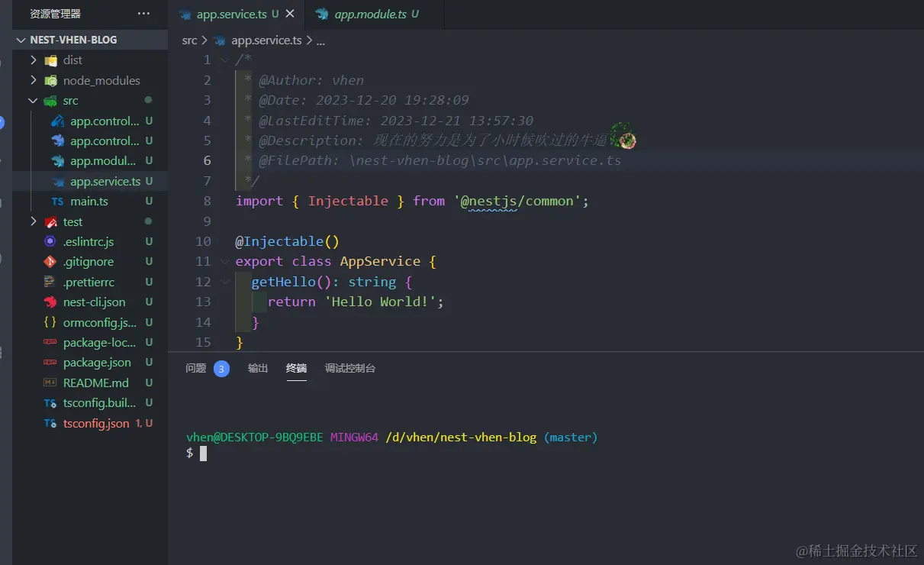Image resolution: width=924 pixels, height=565 pixels.
Task: Fold the getHello method at line 12
Action: click(x=224, y=282)
